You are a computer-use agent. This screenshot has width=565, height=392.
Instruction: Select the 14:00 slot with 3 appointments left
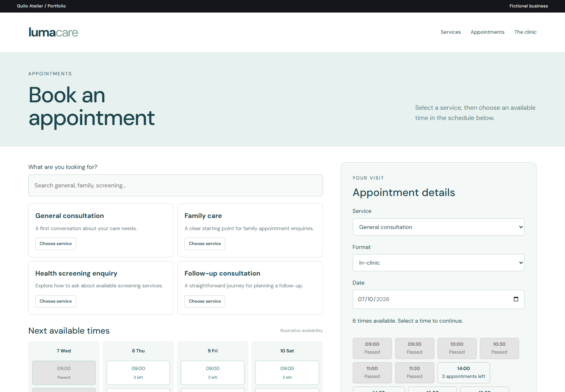tap(463, 372)
